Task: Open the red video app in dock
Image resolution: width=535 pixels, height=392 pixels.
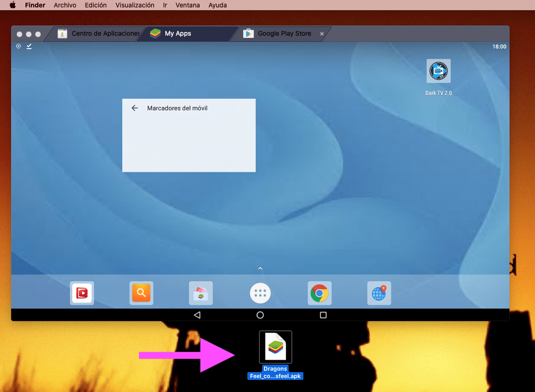Action: coord(82,293)
